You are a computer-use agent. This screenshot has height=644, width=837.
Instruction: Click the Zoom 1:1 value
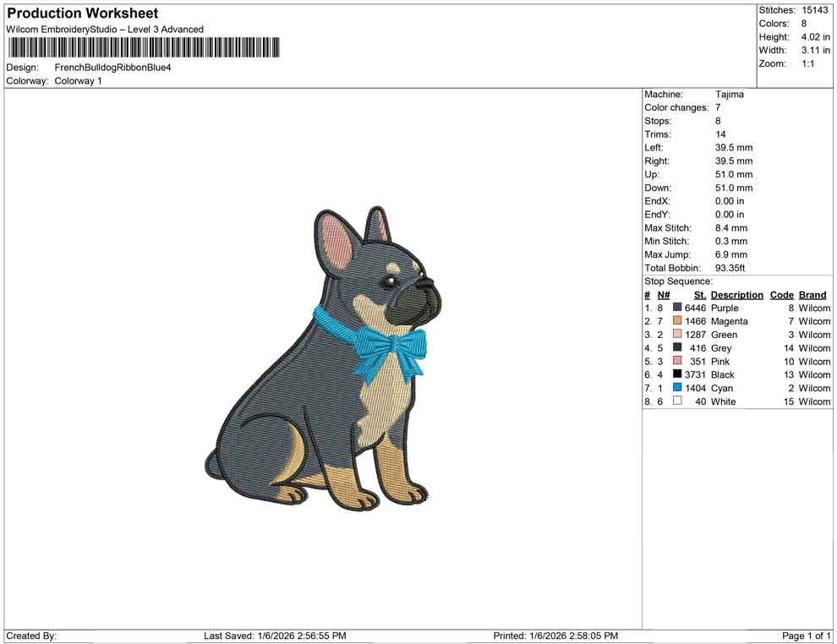coord(807,63)
